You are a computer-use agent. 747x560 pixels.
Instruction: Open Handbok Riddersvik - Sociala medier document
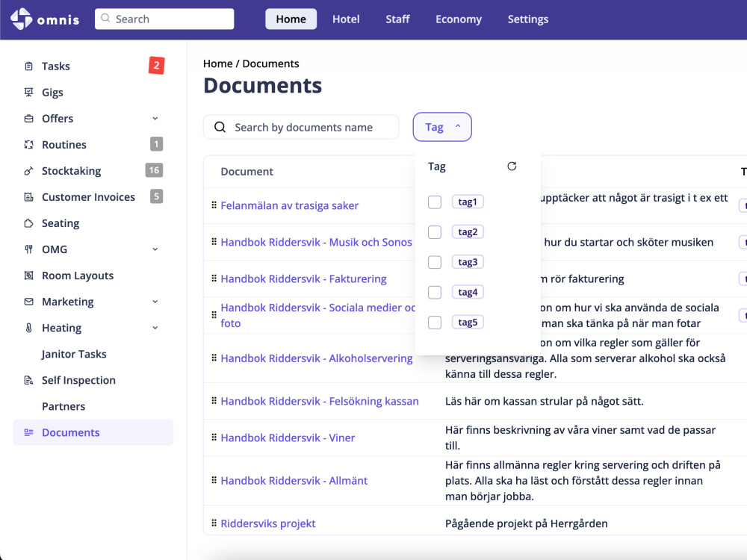coord(318,315)
